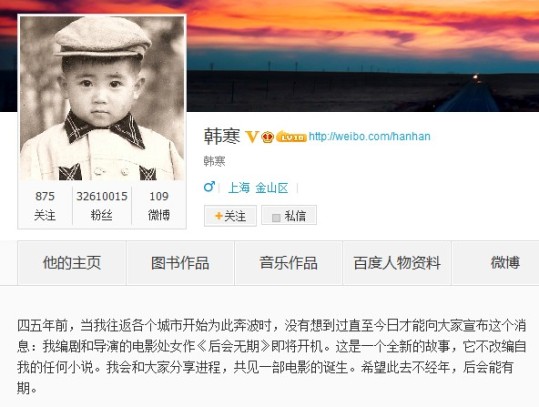Click the LV10 level badge
The height and width of the screenshot is (407, 539).
tap(291, 136)
